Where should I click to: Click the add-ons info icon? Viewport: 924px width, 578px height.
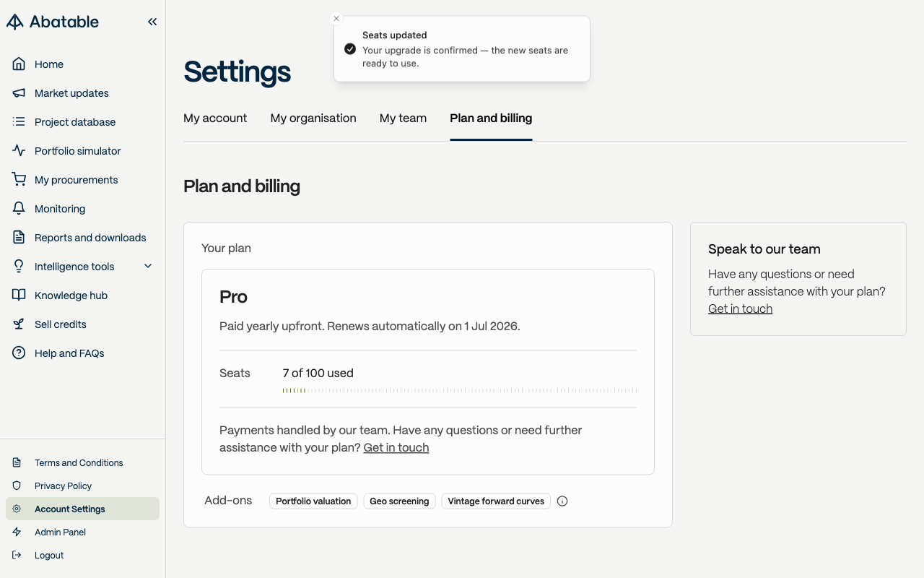coord(562,501)
